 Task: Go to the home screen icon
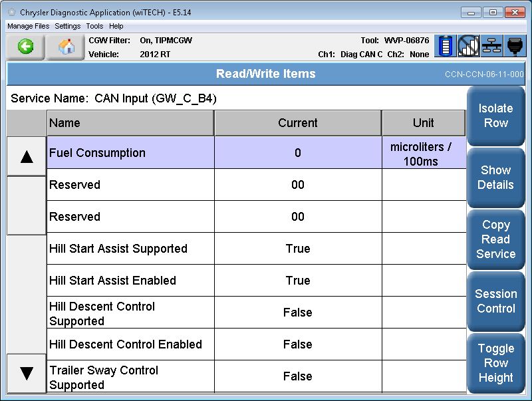(65, 47)
